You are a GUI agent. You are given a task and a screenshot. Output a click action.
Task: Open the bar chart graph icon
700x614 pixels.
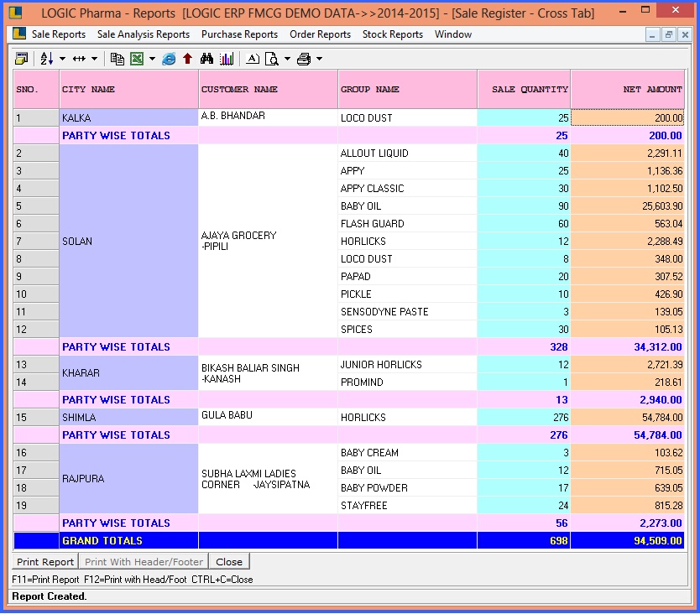(x=227, y=59)
